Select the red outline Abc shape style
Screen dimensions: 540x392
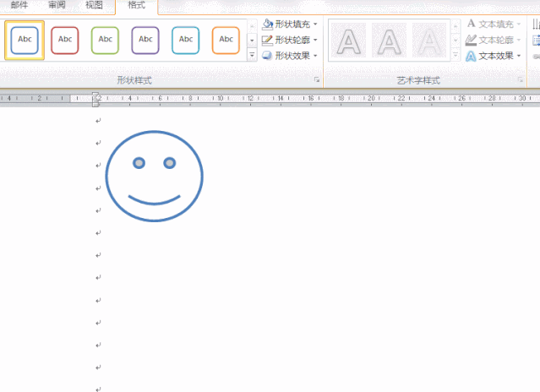[x=65, y=41]
